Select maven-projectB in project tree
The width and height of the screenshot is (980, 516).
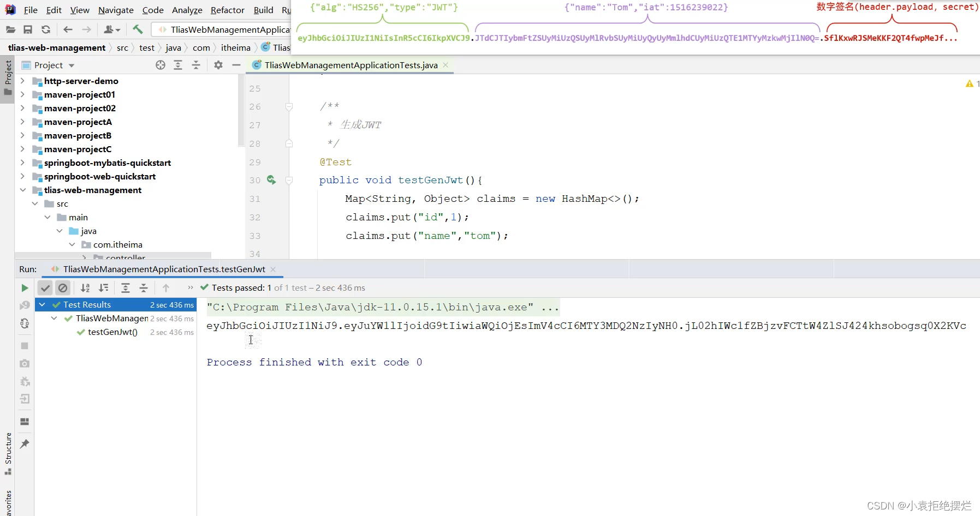78,135
